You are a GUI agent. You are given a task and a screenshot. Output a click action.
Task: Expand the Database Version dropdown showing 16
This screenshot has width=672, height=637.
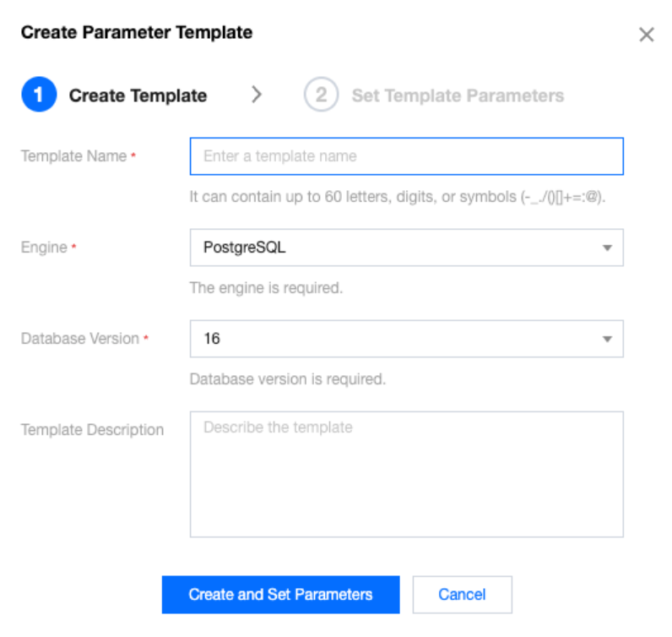point(397,339)
